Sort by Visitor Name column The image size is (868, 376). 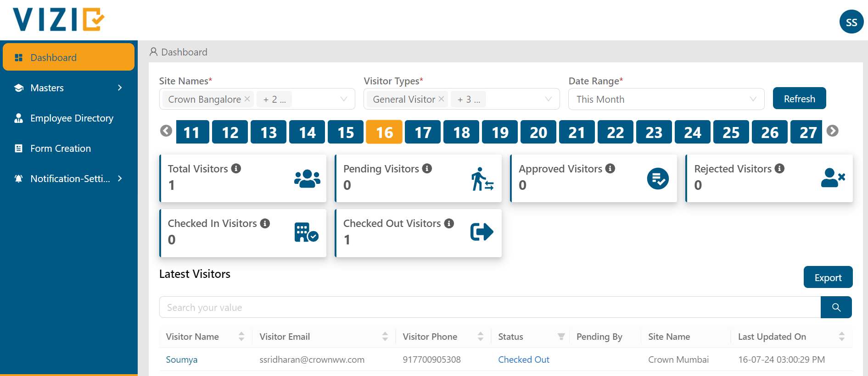tap(241, 337)
